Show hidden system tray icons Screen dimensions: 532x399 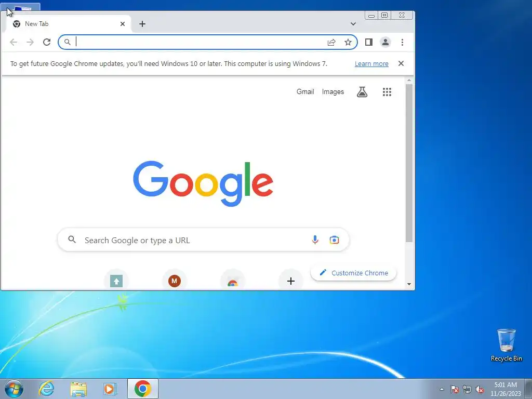442,389
